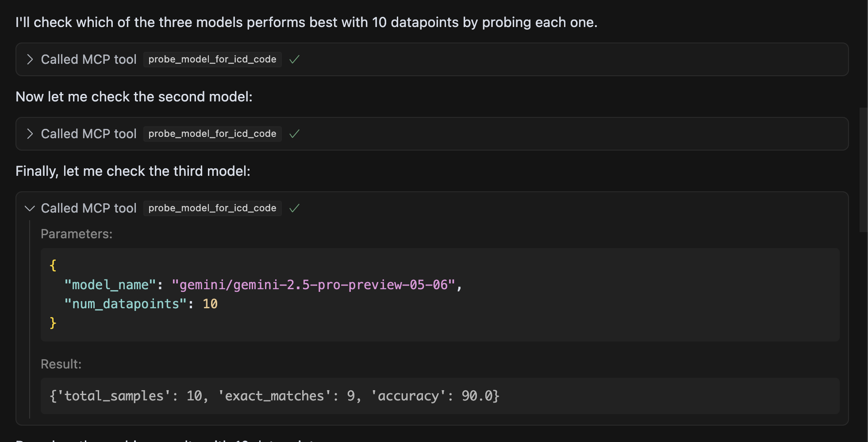Click the 'Finally, let me check the third model' text
The width and height of the screenshot is (868, 442).
133,171
